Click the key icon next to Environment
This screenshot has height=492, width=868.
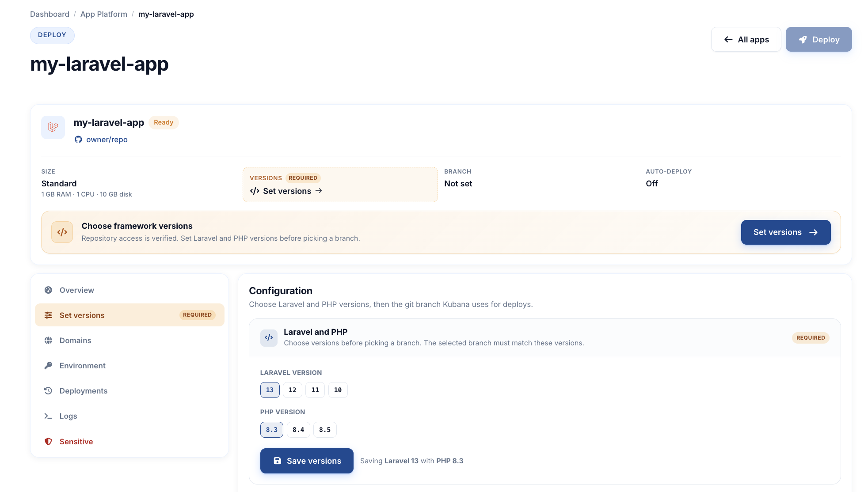coord(48,366)
